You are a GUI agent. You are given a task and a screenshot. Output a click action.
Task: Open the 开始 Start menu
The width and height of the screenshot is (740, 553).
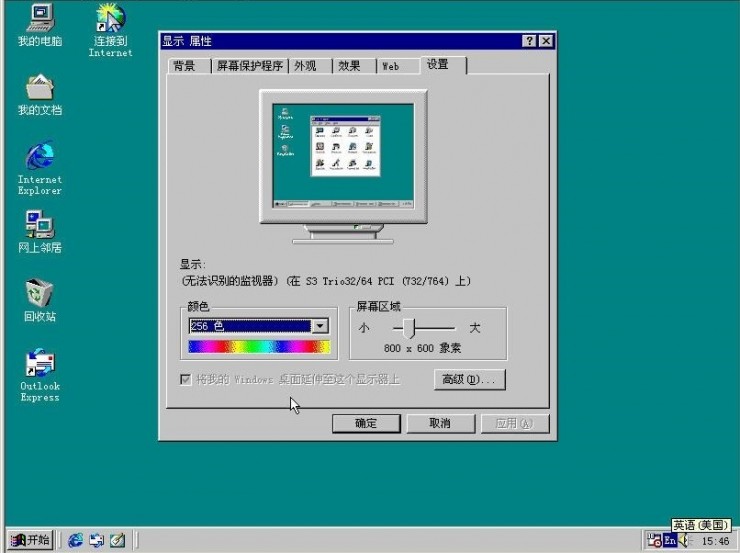30,540
